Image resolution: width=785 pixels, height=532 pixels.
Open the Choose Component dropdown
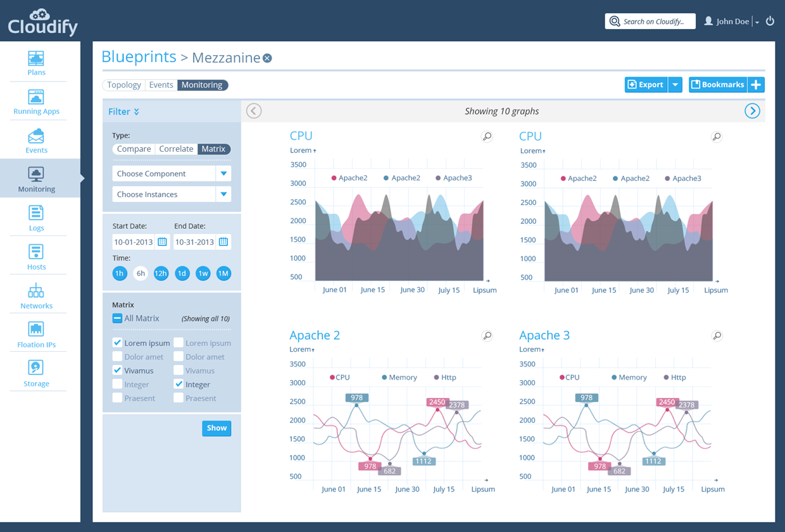(172, 173)
